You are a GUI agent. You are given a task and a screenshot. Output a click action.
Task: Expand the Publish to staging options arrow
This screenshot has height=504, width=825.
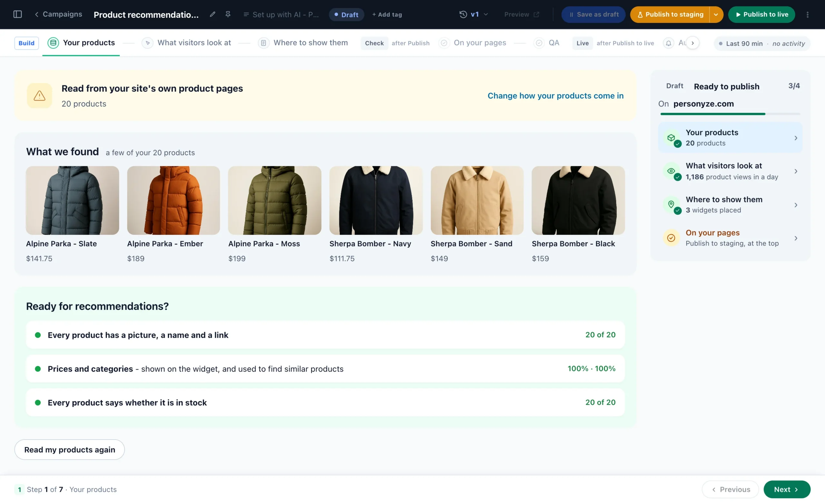[x=716, y=15]
